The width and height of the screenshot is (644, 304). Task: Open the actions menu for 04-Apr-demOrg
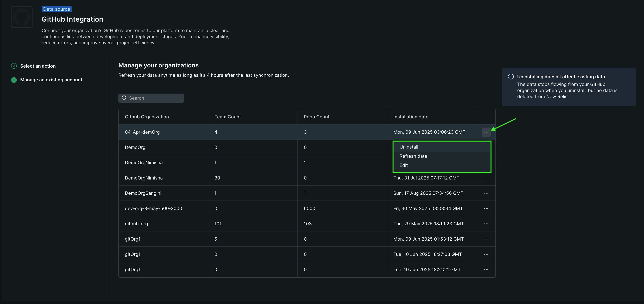tap(486, 132)
